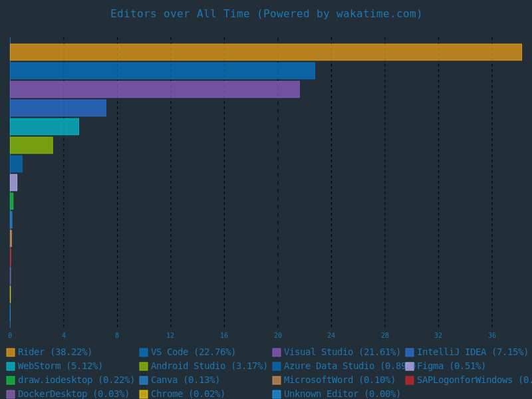Select the MicrosoftWord (0.10%) legend text
This screenshot has height=399, width=532.
click(x=339, y=380)
